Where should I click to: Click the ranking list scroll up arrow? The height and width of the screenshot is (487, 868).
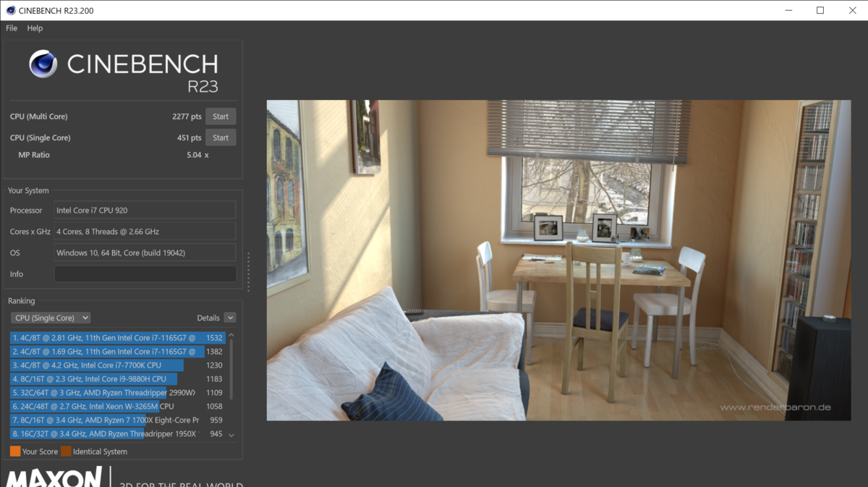coord(231,336)
